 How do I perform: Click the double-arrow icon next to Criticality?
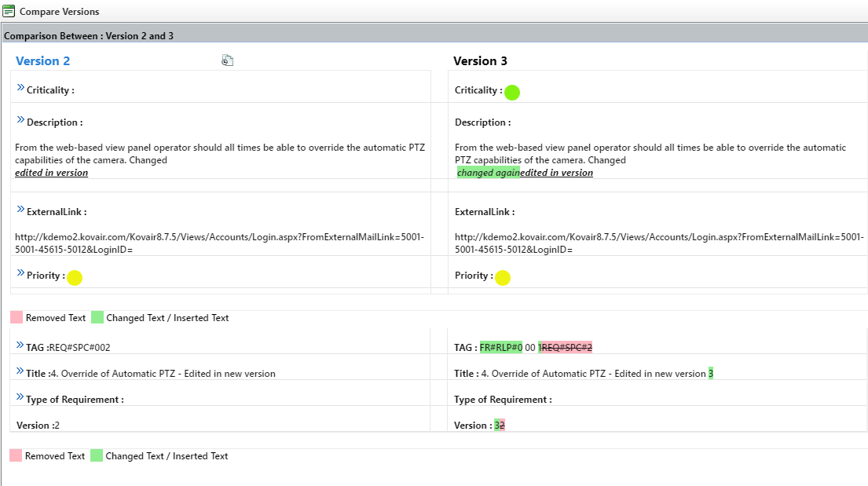point(20,88)
